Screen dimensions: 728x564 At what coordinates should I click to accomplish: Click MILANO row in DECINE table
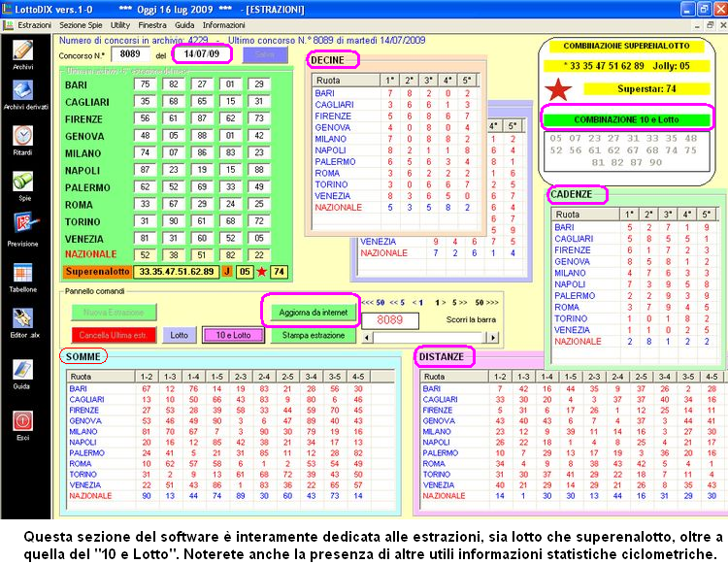coord(394,139)
